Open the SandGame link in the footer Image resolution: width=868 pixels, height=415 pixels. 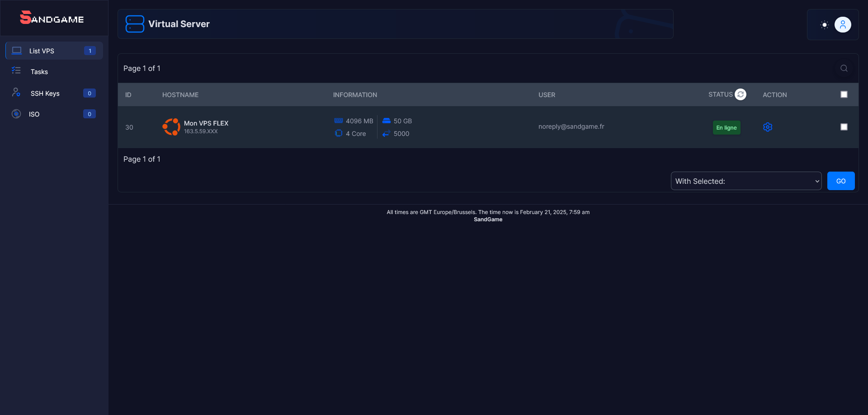tap(488, 219)
